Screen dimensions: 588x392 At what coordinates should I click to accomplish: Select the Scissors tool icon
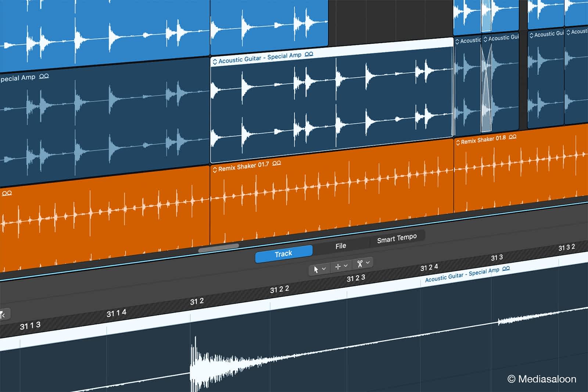coord(360,264)
